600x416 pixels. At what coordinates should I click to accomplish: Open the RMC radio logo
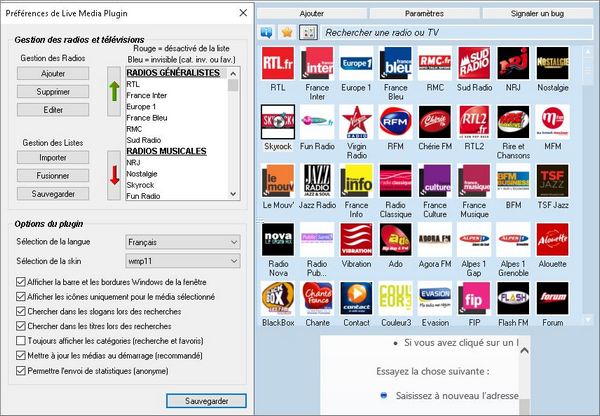click(435, 63)
